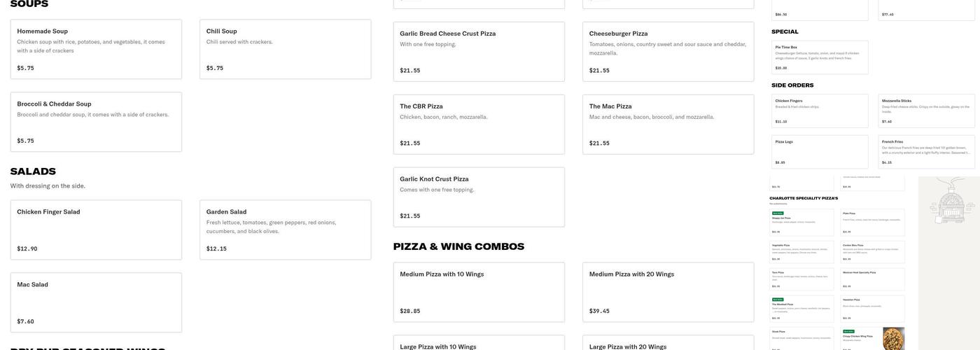Viewport: 980px width, 350px height.
Task: Open the Chicken Finger Salad item
Action: click(96, 230)
